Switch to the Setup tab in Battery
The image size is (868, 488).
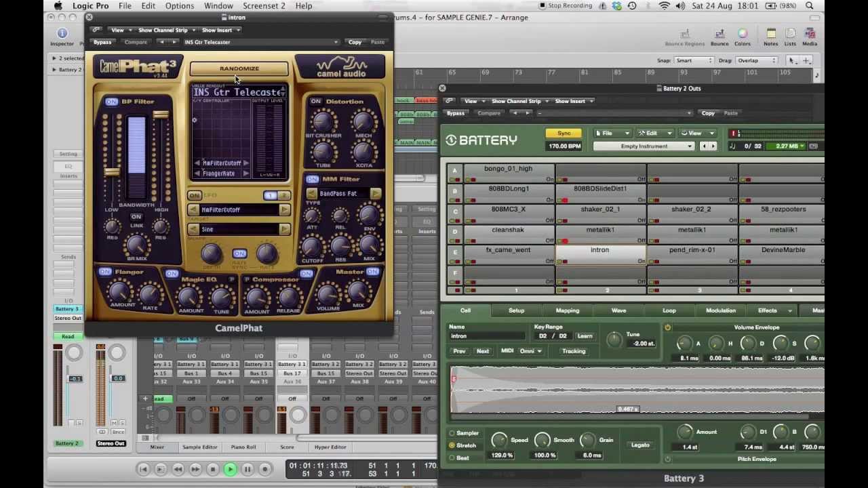coord(517,310)
